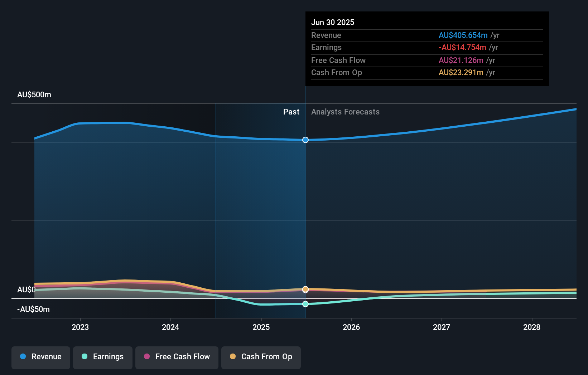Screen dimensions: 588x375
Task: Select the Cash From Op marker on chart
Action: (305, 289)
